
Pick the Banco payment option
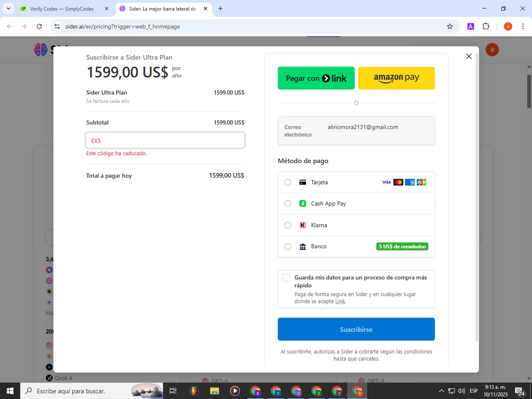[288, 246]
